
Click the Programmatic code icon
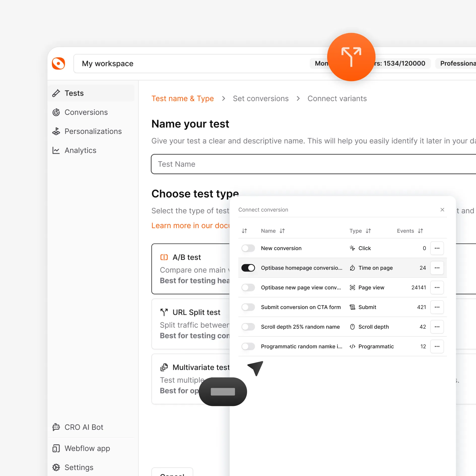click(352, 346)
